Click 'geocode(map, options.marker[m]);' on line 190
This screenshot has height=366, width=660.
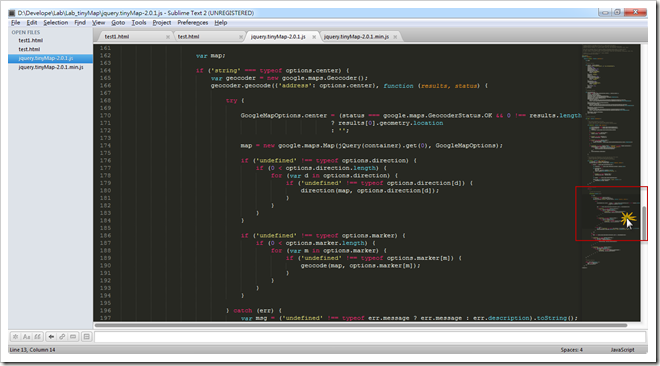[360, 265]
